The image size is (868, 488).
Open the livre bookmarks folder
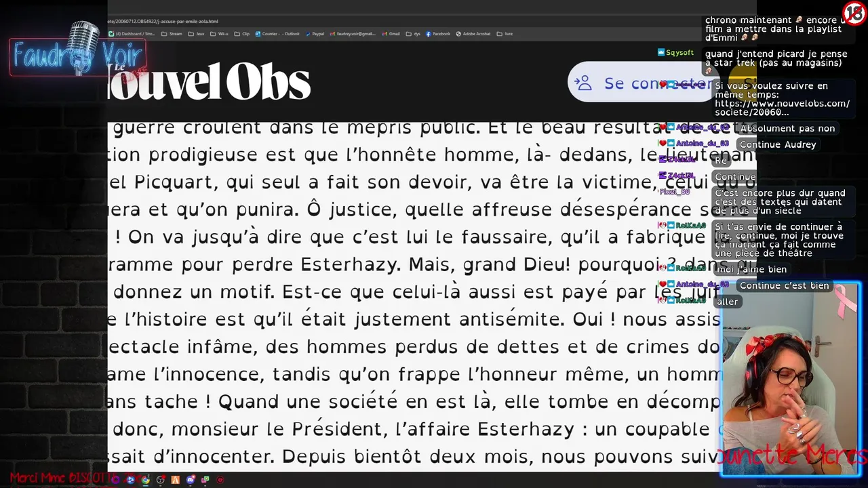(x=505, y=33)
